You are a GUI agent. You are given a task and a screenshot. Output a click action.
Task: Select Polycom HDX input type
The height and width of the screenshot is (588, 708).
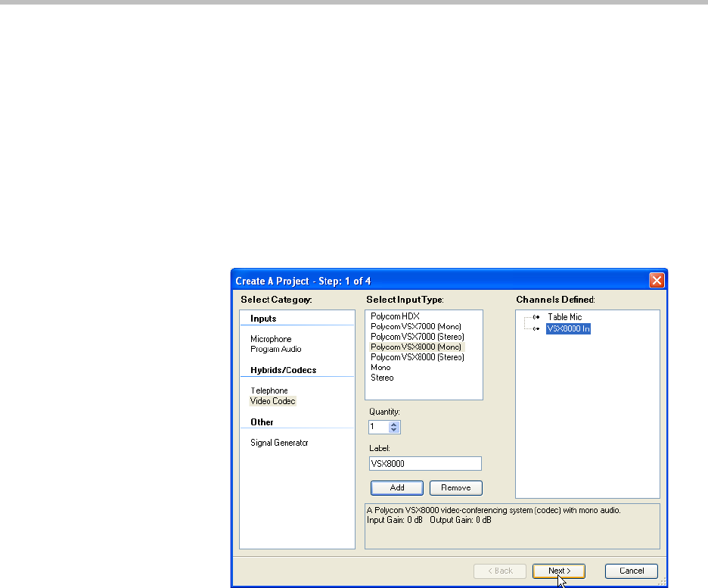tap(395, 316)
